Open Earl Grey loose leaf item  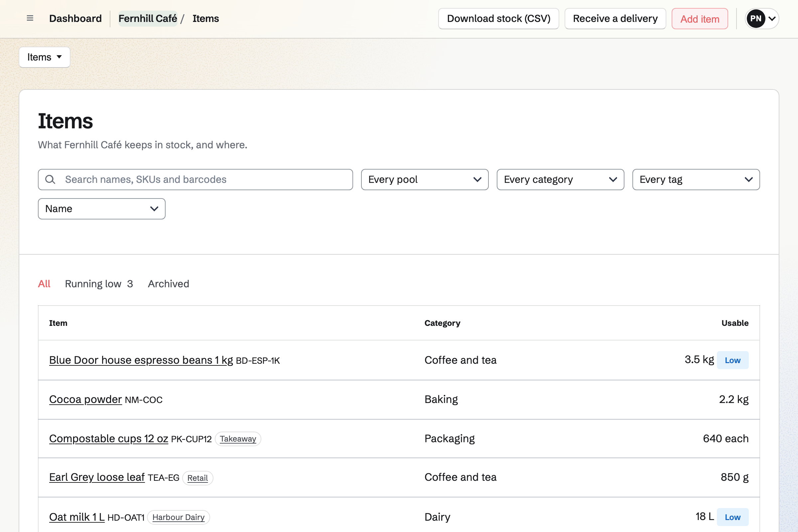(97, 477)
